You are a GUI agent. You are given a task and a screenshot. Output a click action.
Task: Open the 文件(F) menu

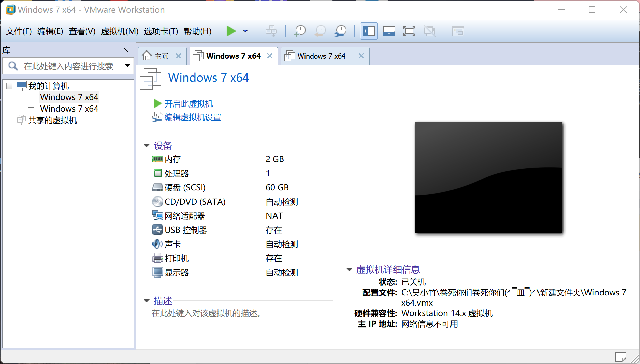click(19, 31)
